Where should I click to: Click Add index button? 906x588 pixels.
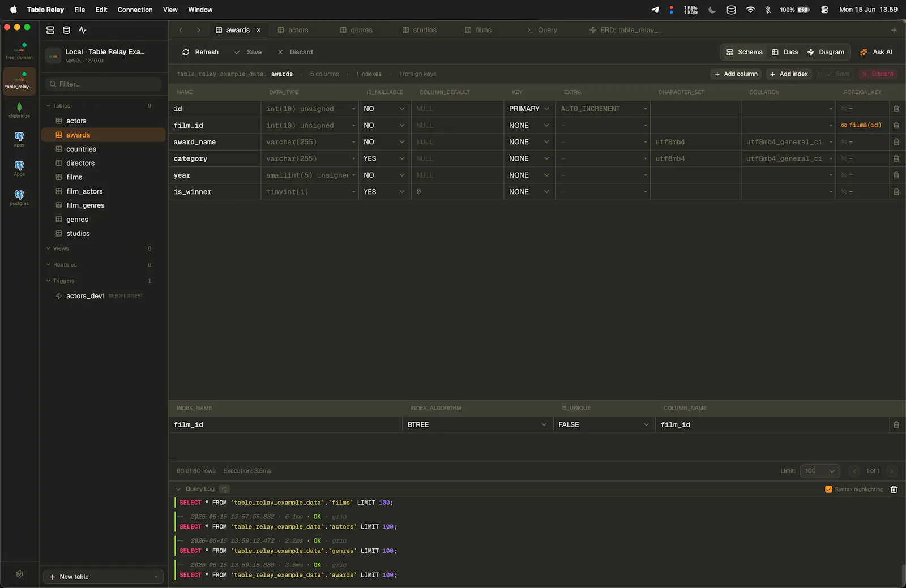[789, 74]
